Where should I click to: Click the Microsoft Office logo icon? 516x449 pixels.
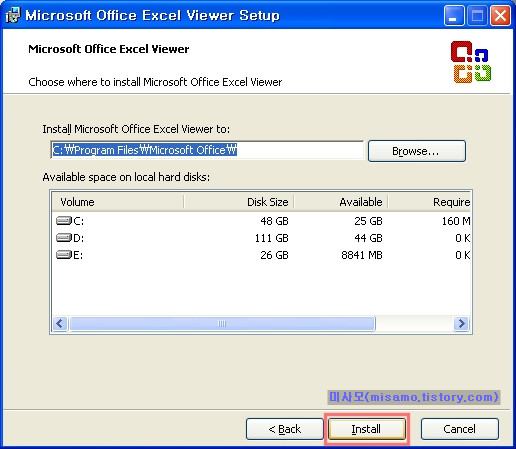pos(471,62)
